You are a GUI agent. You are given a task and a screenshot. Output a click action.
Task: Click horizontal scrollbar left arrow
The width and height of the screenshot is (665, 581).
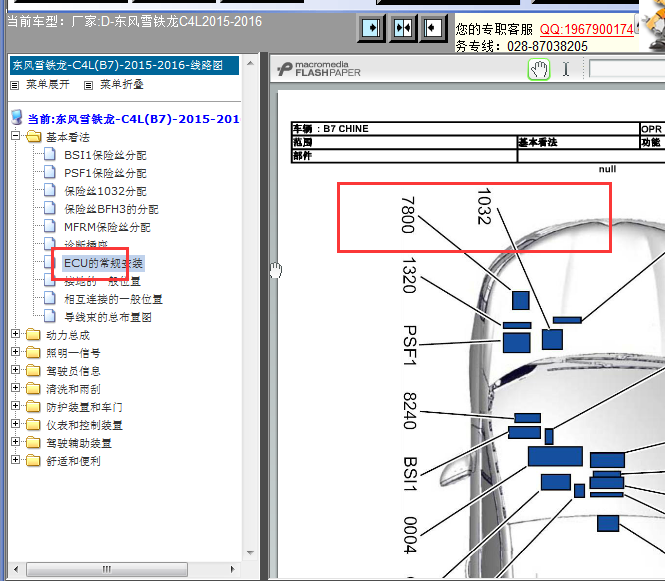point(16,569)
